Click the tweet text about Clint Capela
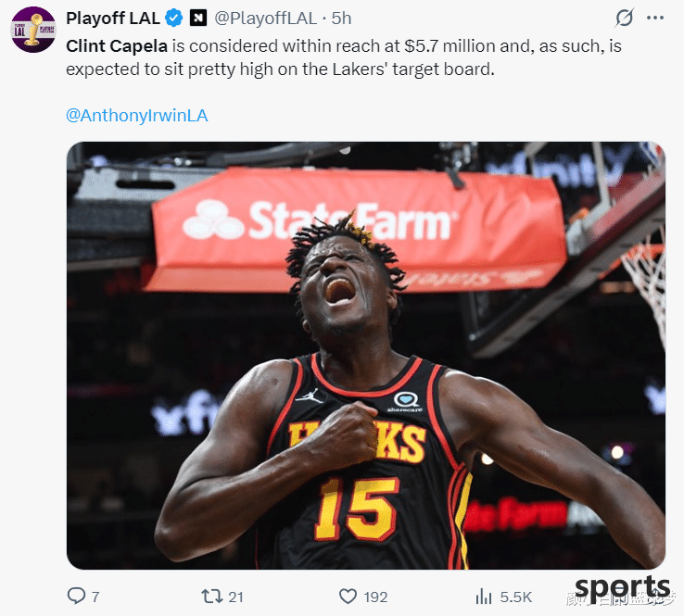 [344, 57]
